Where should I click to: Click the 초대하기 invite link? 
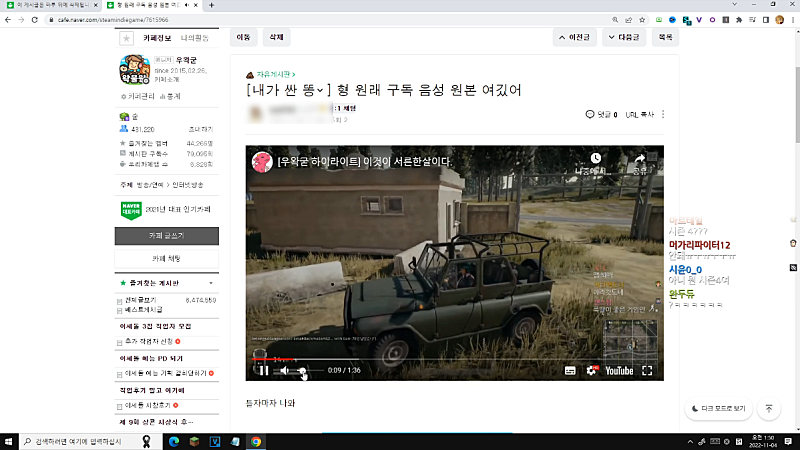pos(201,130)
